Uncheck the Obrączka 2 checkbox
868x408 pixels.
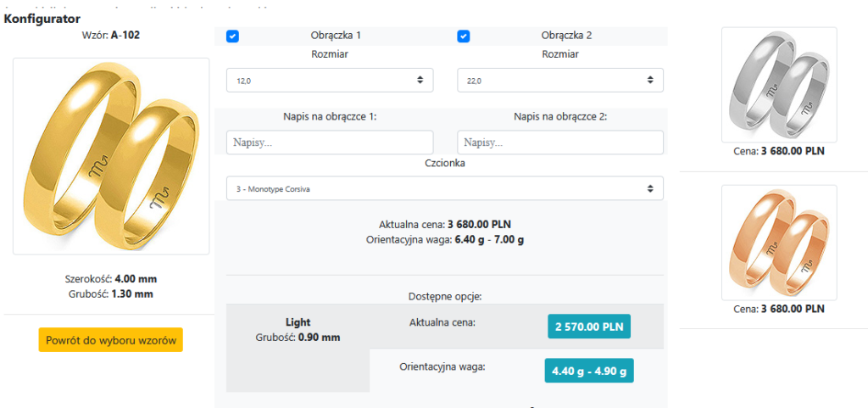coord(464,36)
